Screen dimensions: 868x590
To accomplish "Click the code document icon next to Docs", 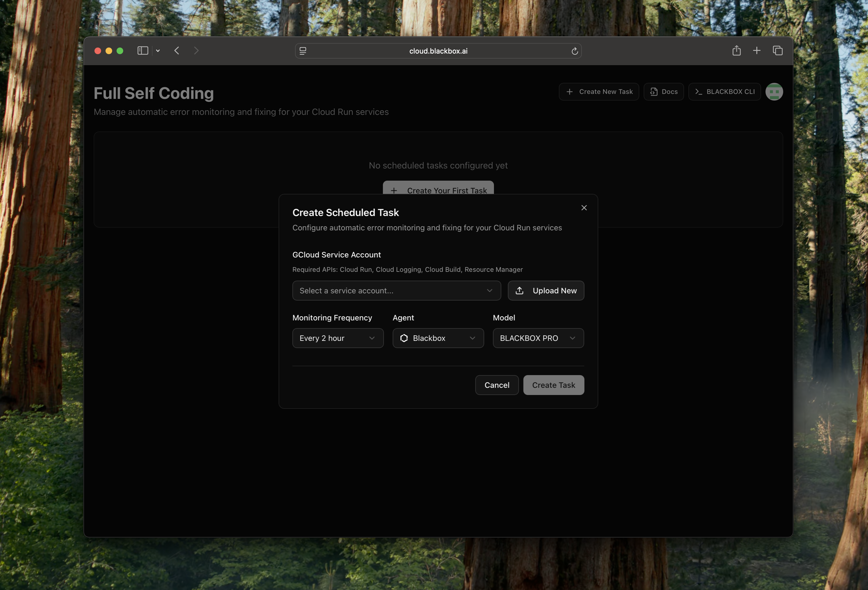I will tap(654, 91).
